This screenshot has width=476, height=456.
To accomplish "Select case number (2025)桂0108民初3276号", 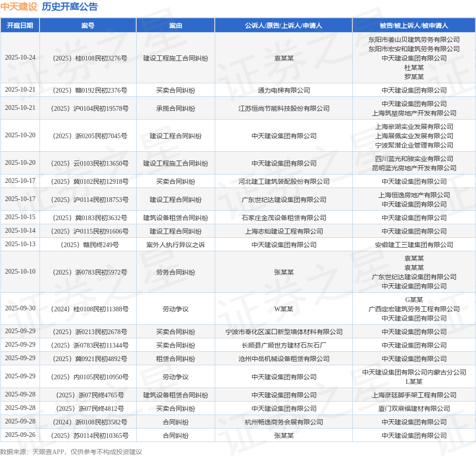I will click(90, 58).
